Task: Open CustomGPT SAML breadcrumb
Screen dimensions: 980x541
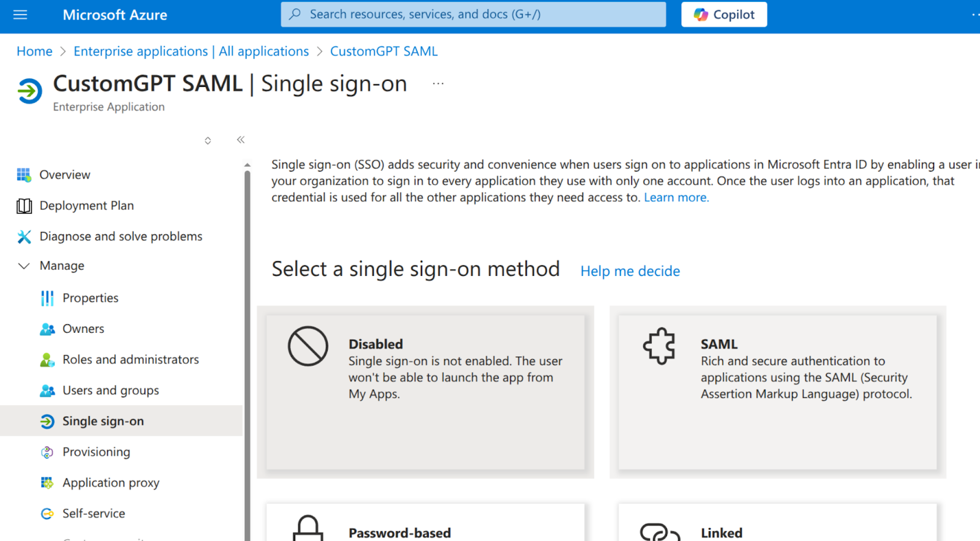Action: point(384,51)
